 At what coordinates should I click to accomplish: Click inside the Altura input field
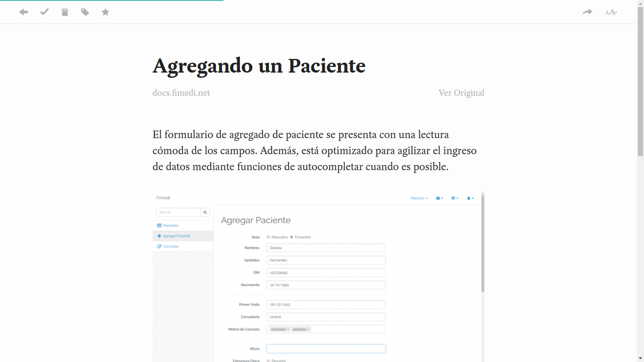[x=326, y=348]
